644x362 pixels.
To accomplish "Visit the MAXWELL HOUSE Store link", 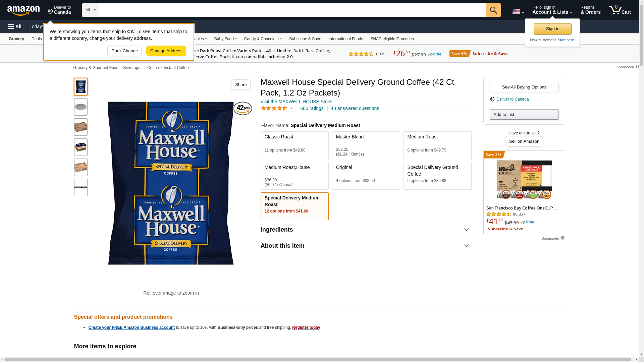I will [296, 102].
